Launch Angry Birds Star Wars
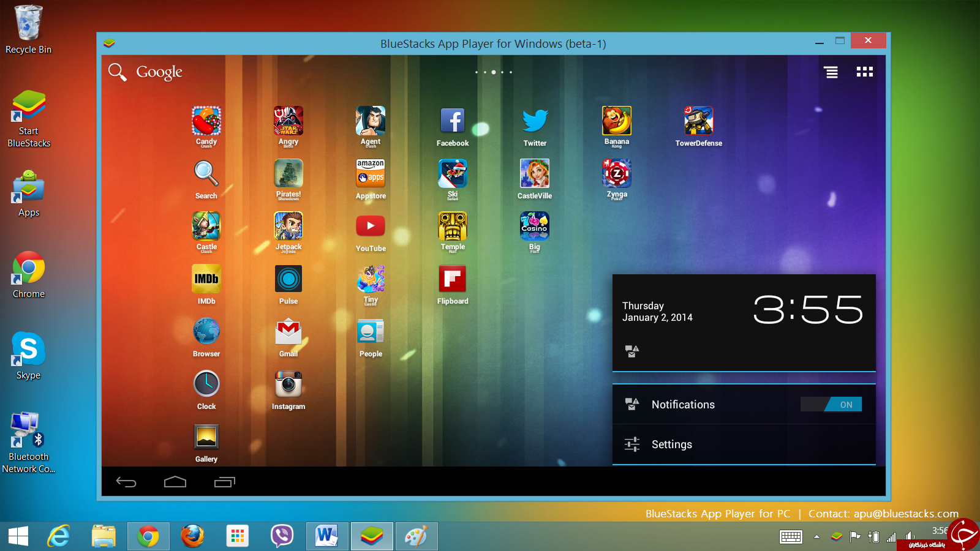980x551 pixels. [288, 121]
